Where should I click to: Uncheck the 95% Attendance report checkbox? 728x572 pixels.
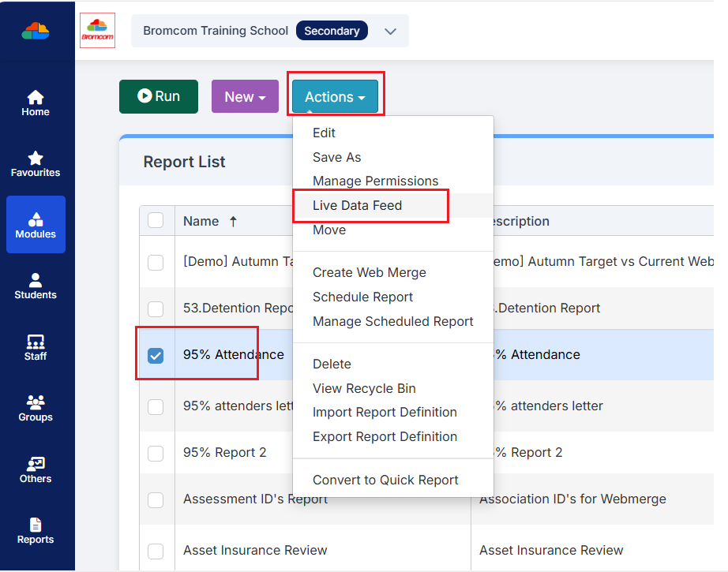coord(156,354)
